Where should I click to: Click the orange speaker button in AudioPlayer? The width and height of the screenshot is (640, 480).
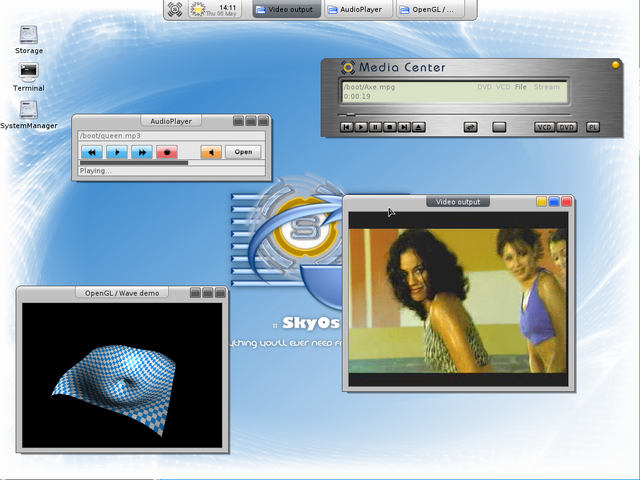[211, 152]
